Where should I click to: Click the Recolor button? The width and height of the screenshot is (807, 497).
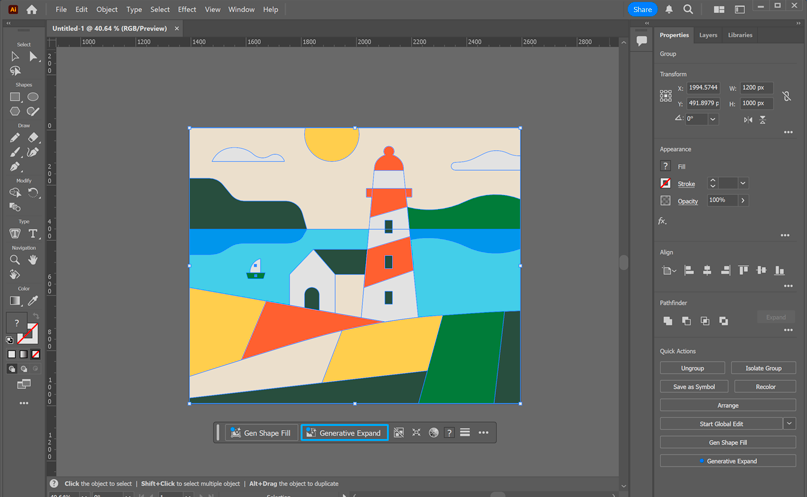pyautogui.click(x=765, y=386)
